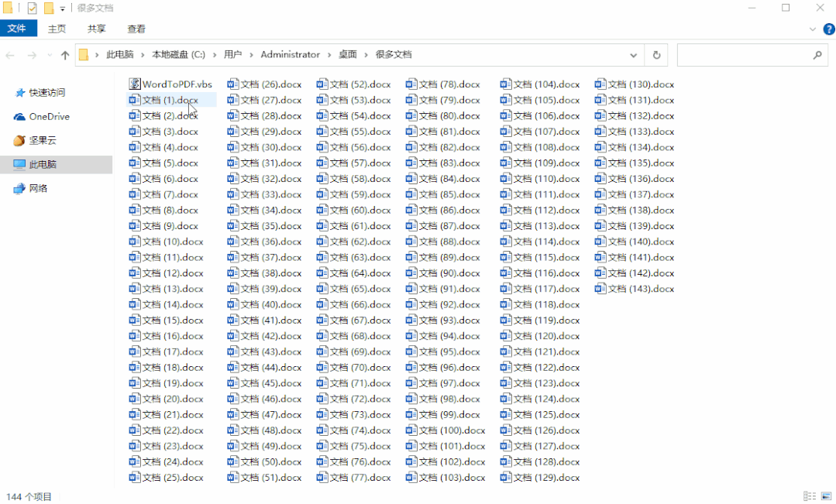Click the search magnifier icon
The image size is (836, 504).
tap(817, 55)
